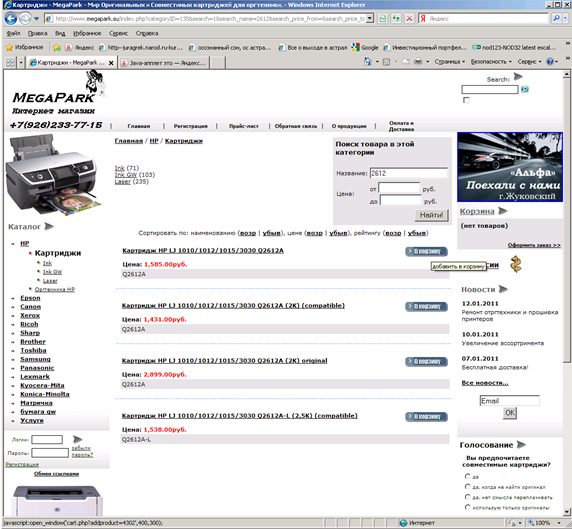Add the 2,899.00руб original cartridge to cart
The image size is (572, 529).
[426, 362]
